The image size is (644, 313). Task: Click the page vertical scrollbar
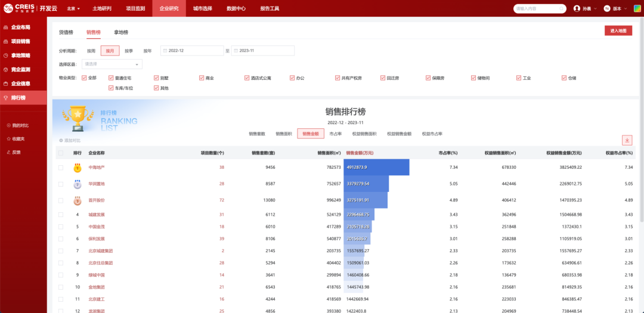[x=642, y=119]
